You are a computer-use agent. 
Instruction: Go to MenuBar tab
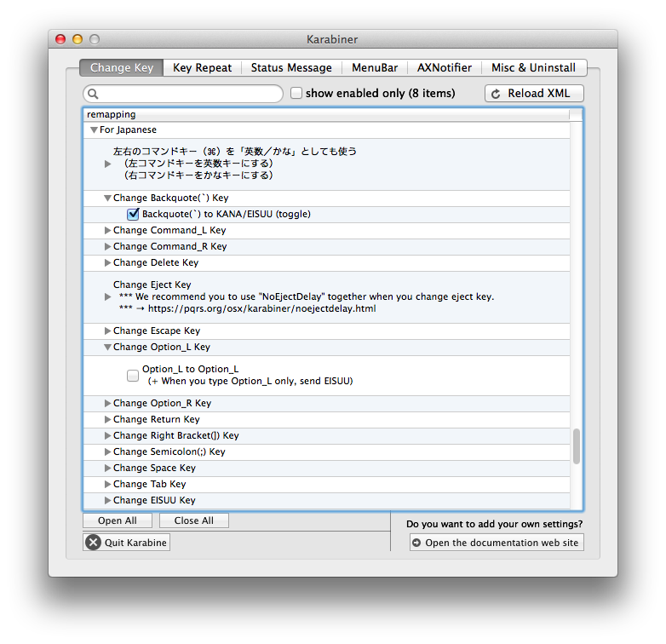[375, 68]
